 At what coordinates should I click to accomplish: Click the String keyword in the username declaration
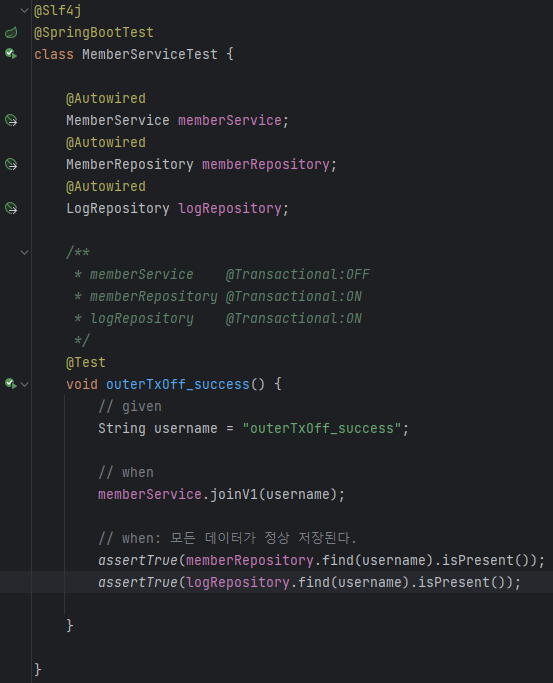pyautogui.click(x=122, y=428)
